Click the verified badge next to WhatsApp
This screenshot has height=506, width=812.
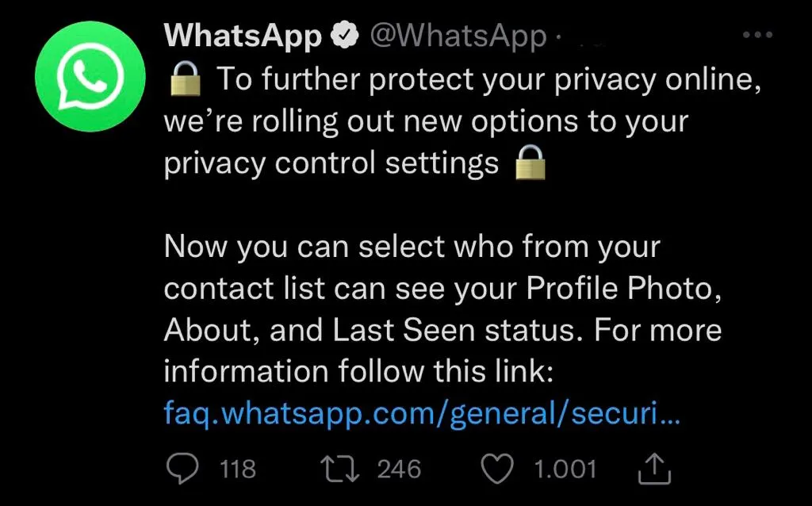(x=342, y=36)
